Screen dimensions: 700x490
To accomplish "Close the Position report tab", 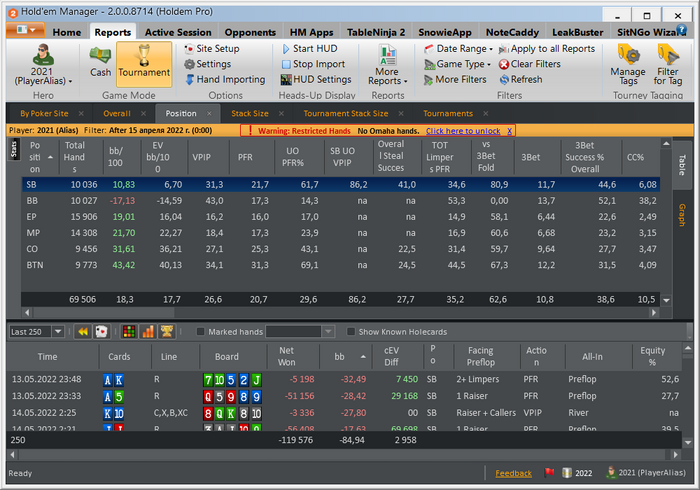I will (x=209, y=113).
